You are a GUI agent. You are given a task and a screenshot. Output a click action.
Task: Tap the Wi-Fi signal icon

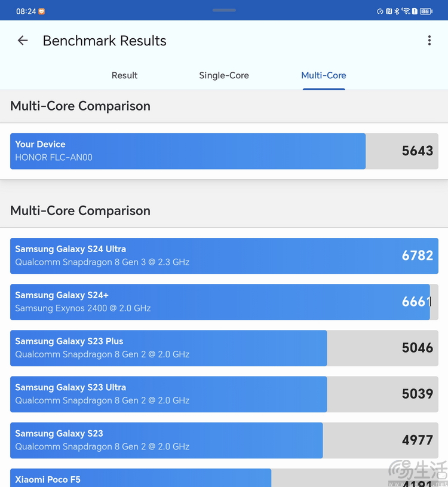click(x=406, y=11)
